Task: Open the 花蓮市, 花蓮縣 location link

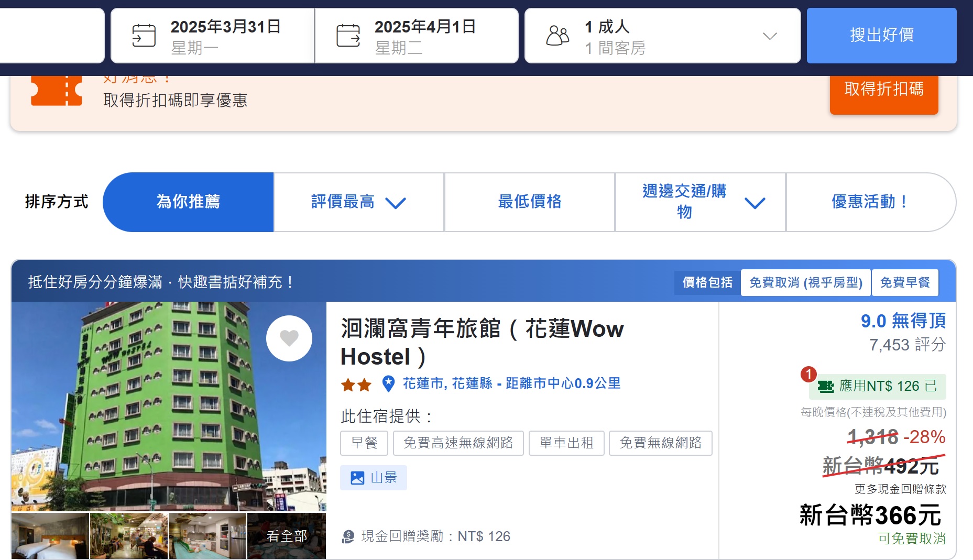Action: pyautogui.click(x=511, y=383)
